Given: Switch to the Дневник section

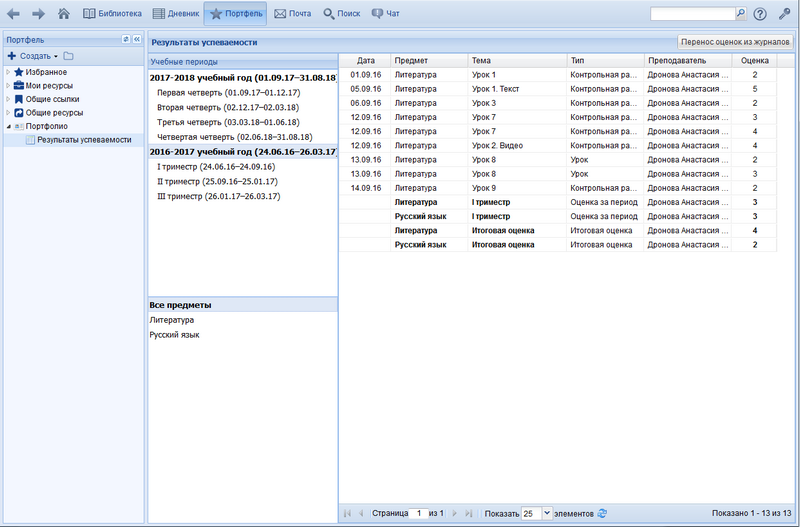Looking at the screenshot, I should [x=175, y=14].
